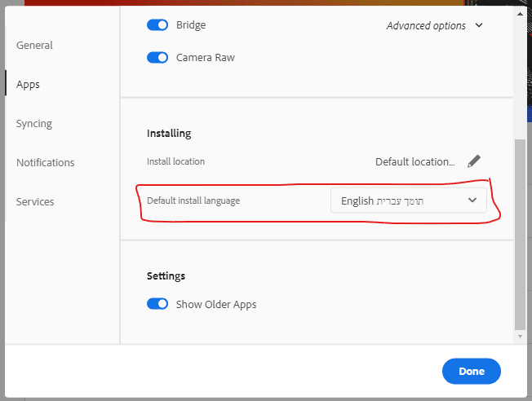532x401 pixels.
Task: Click the Advanced options label
Action: click(426, 25)
